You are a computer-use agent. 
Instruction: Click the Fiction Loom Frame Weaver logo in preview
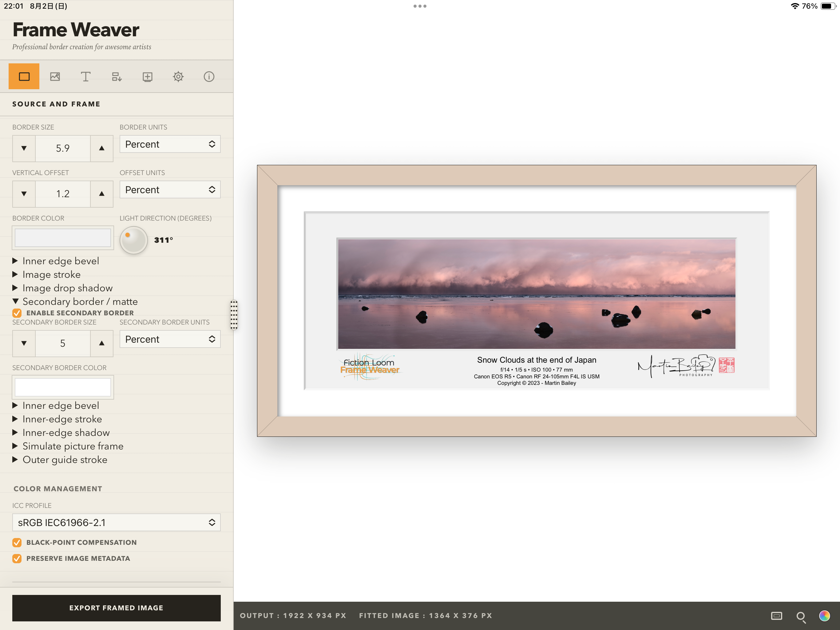tap(370, 367)
